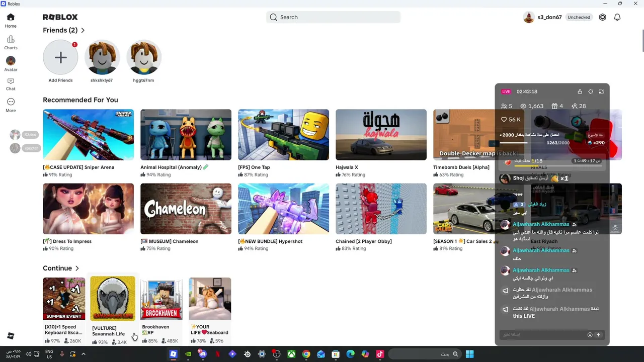644x362 pixels.
Task: Open the live overlay settings gear
Action: click(x=591, y=92)
